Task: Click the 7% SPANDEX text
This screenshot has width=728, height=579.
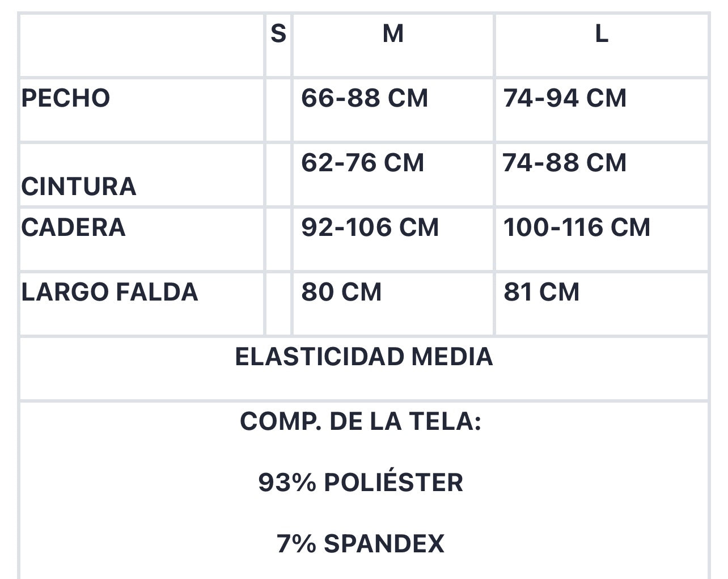Action: click(361, 544)
